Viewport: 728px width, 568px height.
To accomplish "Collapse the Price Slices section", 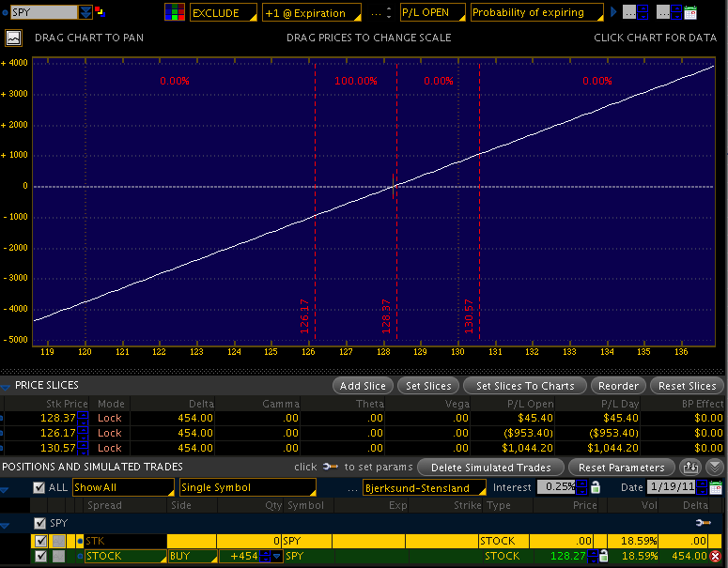I will [x=6, y=386].
